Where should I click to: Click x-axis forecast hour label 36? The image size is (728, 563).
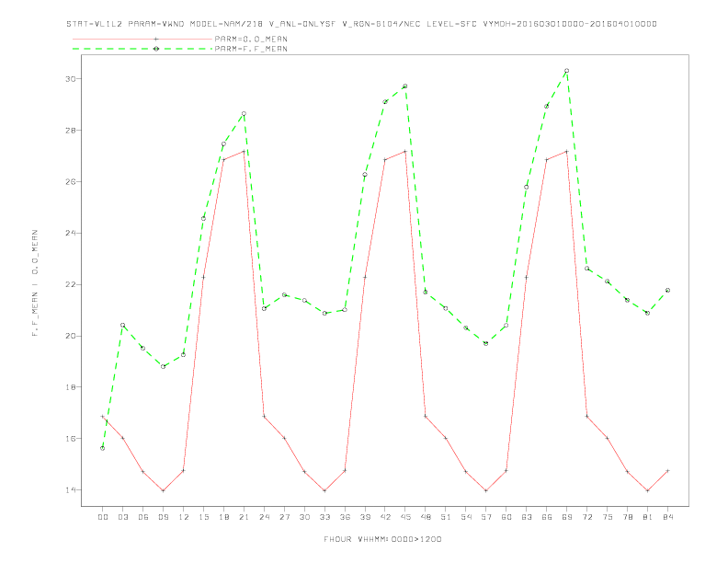tap(345, 517)
